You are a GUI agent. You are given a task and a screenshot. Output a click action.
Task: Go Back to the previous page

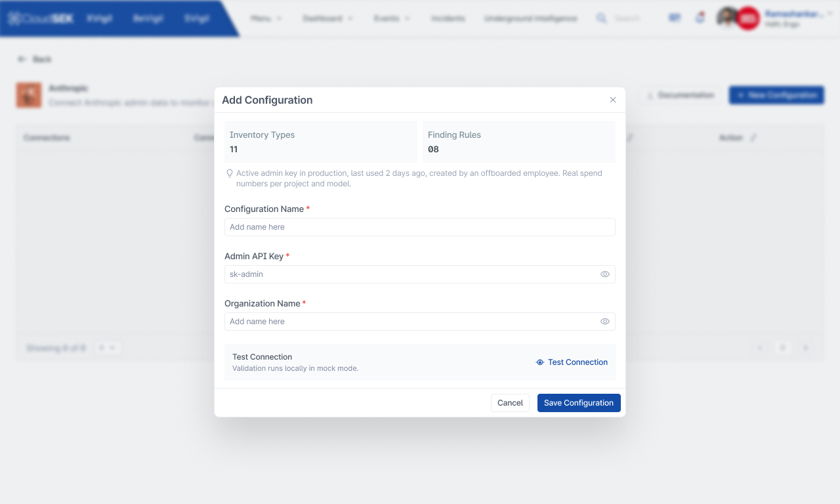tap(34, 59)
